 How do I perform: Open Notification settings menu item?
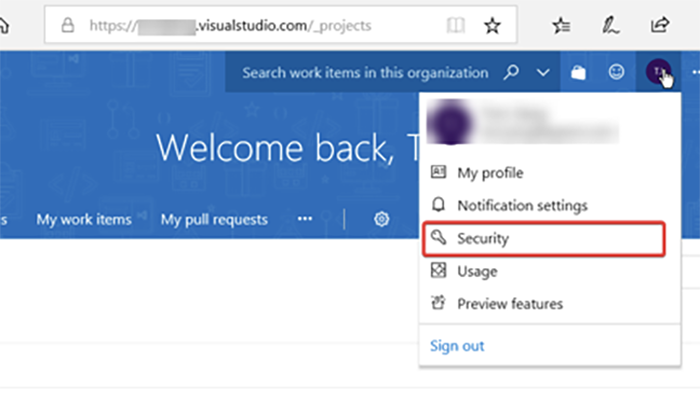click(521, 205)
